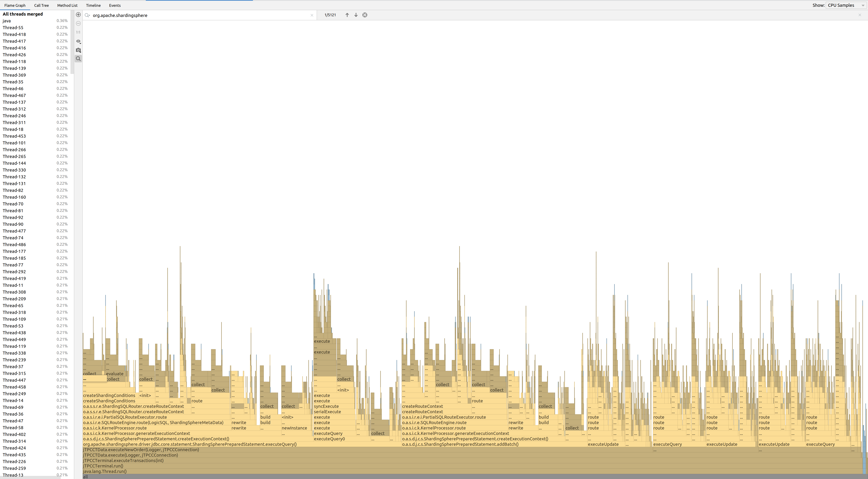
Task: Reset zoom with the 1:1 icon
Action: pyautogui.click(x=78, y=32)
